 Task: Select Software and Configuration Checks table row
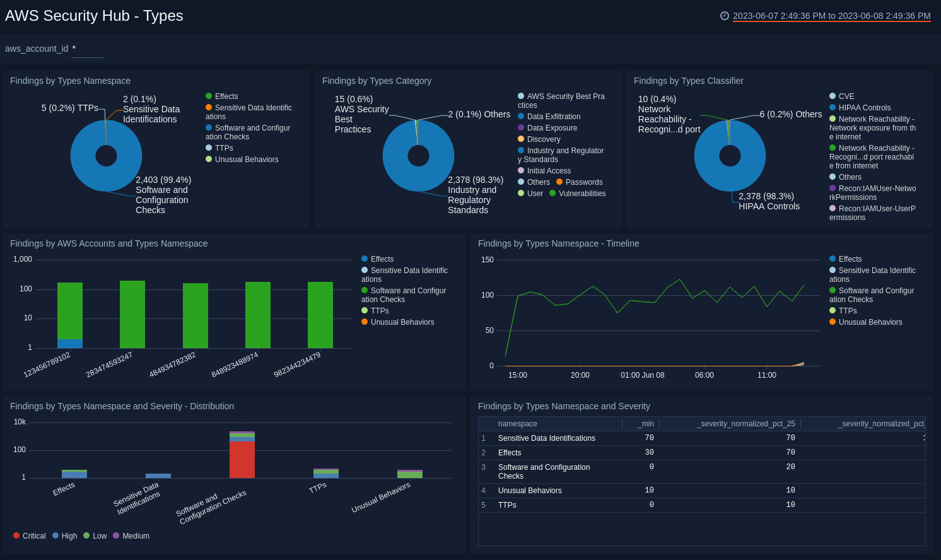(x=702, y=472)
